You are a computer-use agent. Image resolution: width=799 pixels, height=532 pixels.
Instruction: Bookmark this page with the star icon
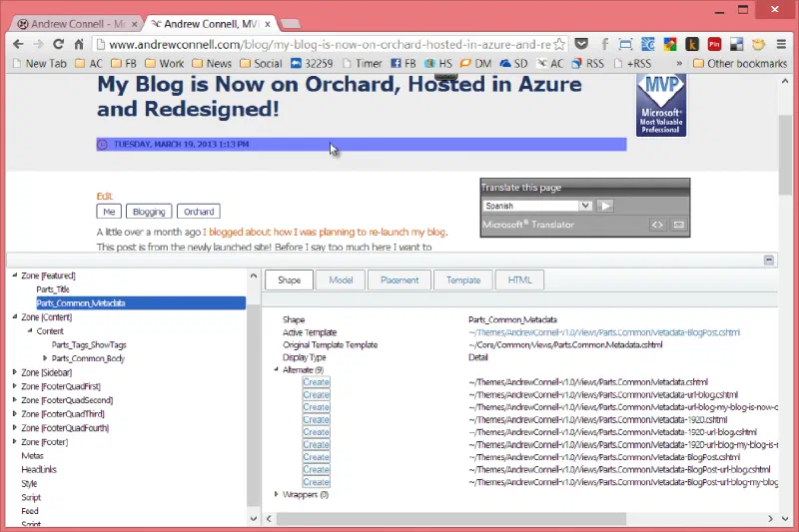(x=559, y=44)
